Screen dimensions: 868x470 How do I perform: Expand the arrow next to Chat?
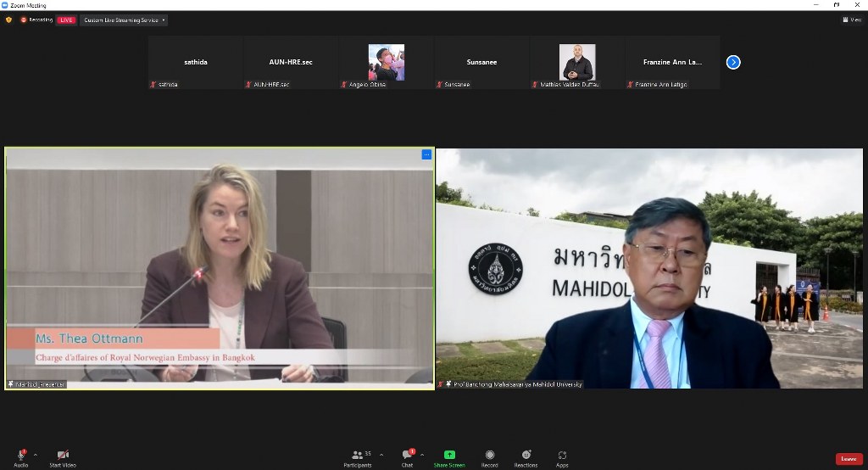[422, 455]
